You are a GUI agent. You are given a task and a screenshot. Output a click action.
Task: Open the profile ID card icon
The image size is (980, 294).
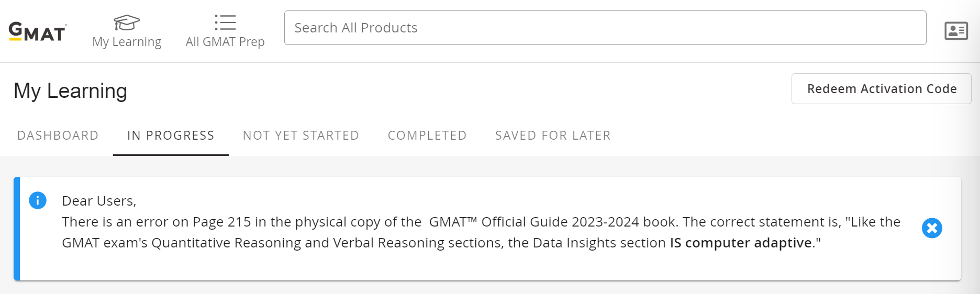coord(956,31)
